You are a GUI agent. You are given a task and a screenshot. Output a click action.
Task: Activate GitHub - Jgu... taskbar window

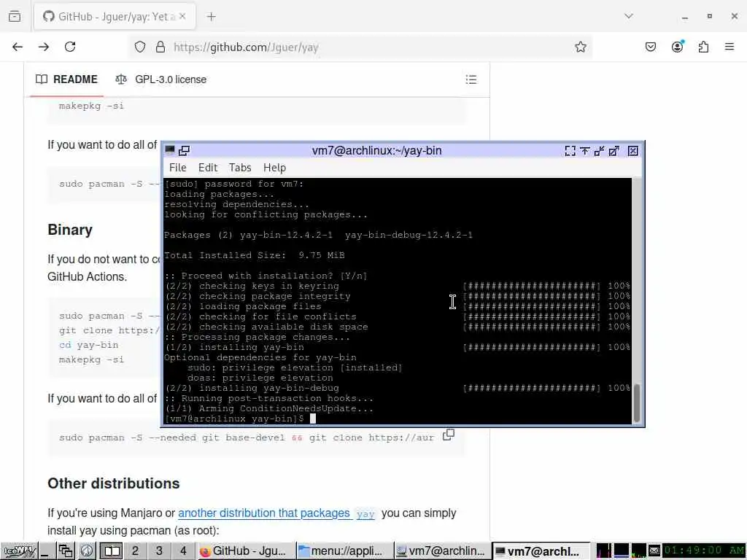pos(246,551)
